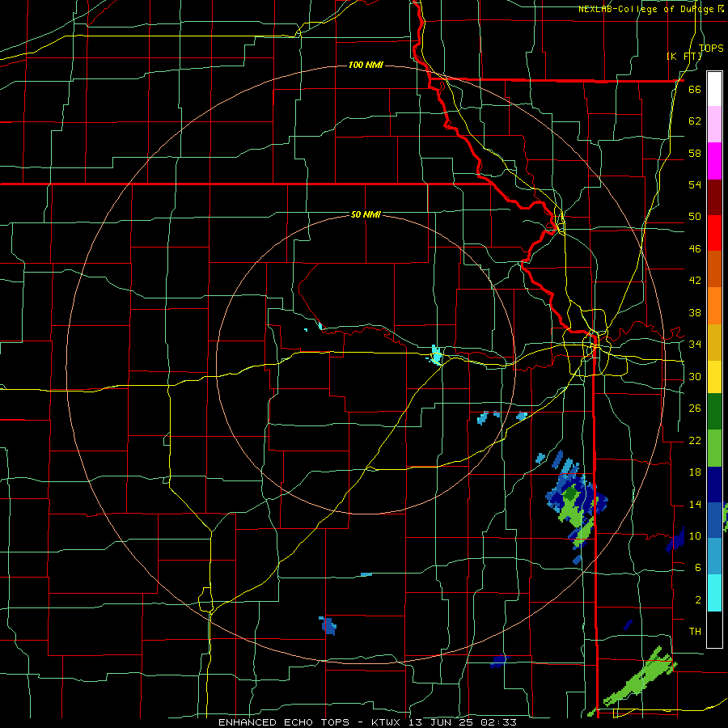Click the "62" legend value
This screenshot has height=728, width=728.
point(695,121)
